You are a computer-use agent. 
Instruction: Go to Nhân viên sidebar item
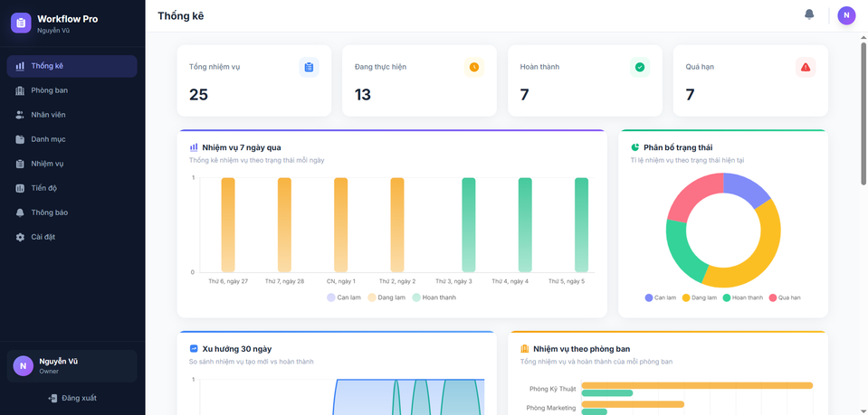pyautogui.click(x=48, y=115)
